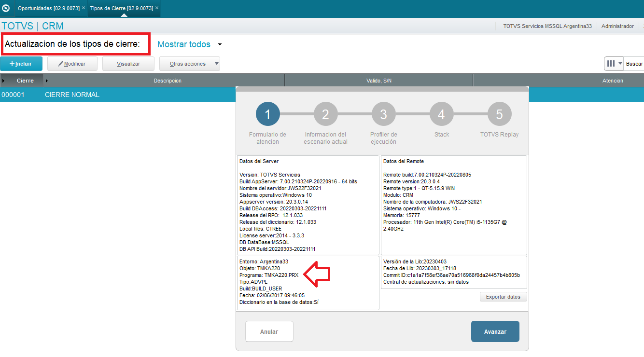Viewport: 644px width, 357px height.
Task: Open the column layout icon next to Buscar
Action: [x=614, y=64]
